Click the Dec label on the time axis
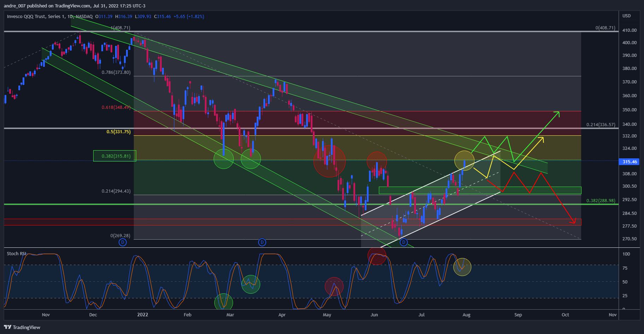Viewport: 644px width, 334px height. click(93, 315)
